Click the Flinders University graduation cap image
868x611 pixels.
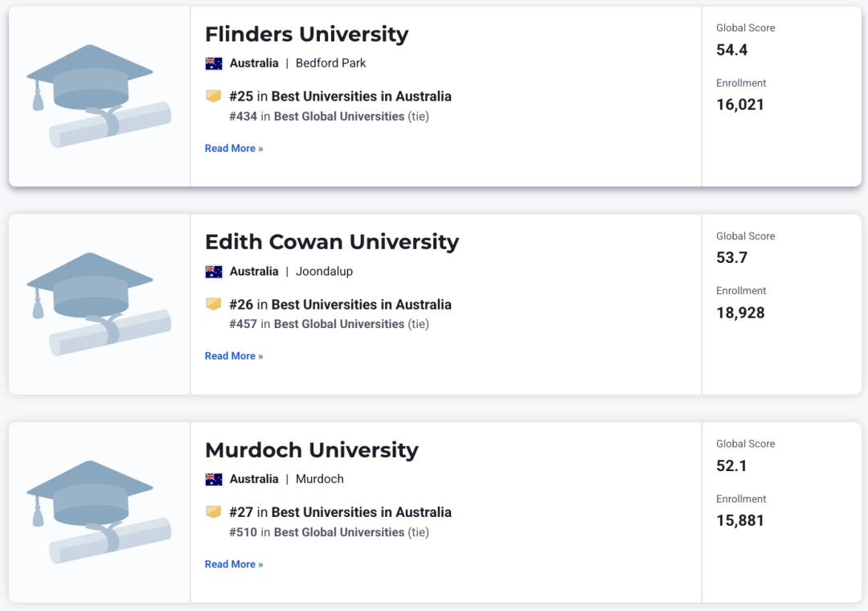pos(99,96)
